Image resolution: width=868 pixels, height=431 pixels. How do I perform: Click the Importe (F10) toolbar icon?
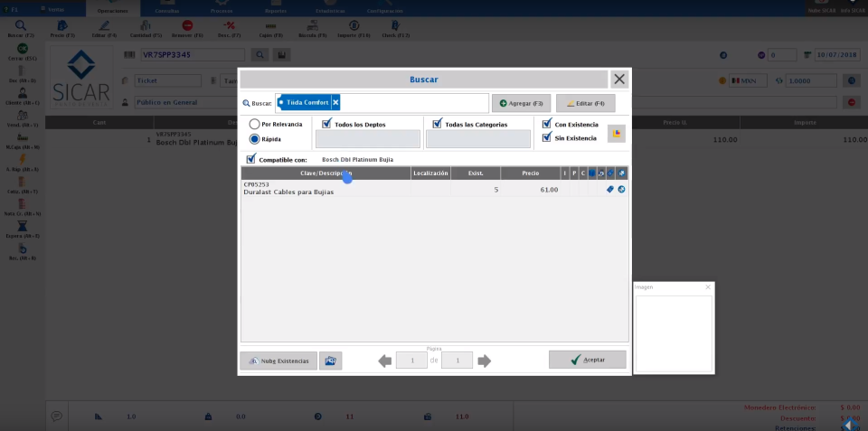354,25
